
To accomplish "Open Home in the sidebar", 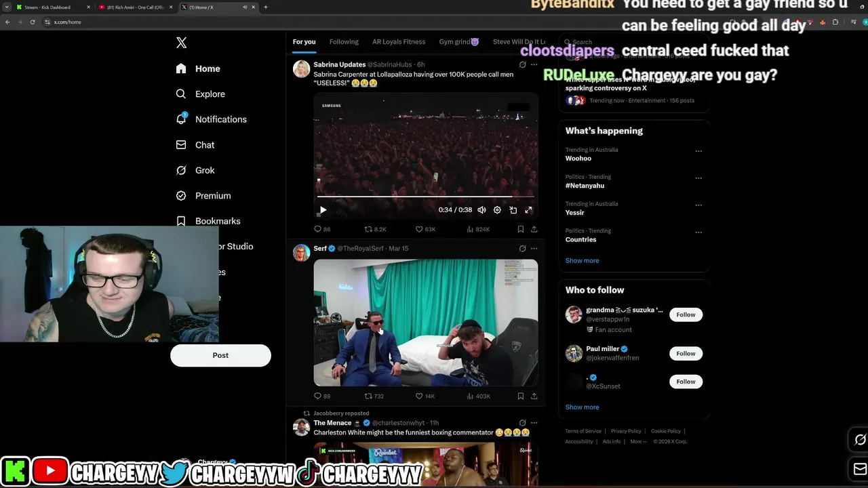I will click(x=198, y=68).
